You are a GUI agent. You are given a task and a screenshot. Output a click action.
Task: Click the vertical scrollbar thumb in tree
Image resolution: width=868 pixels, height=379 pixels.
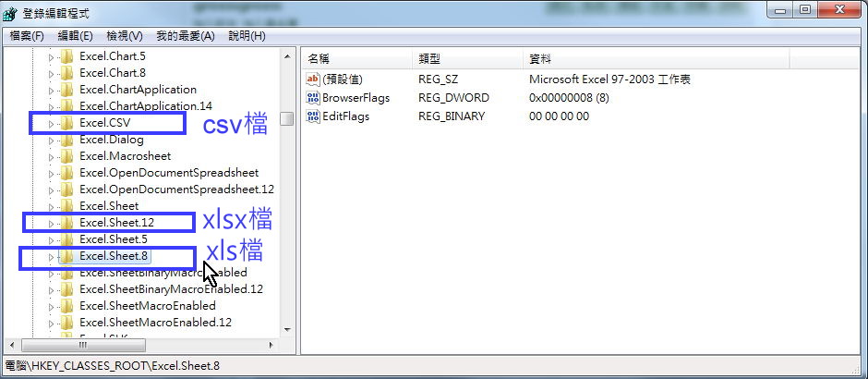pyautogui.click(x=287, y=119)
